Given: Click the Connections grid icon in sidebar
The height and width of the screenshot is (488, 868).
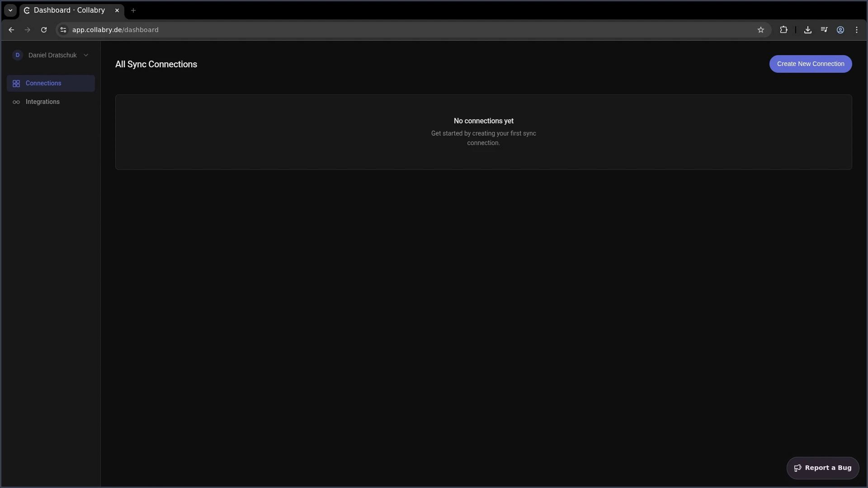Looking at the screenshot, I should point(16,84).
